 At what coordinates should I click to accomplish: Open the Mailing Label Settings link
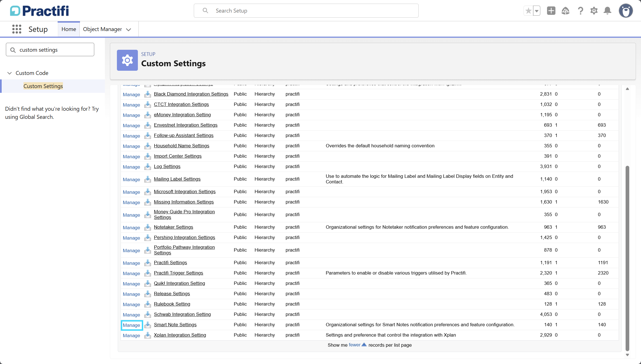click(x=177, y=179)
